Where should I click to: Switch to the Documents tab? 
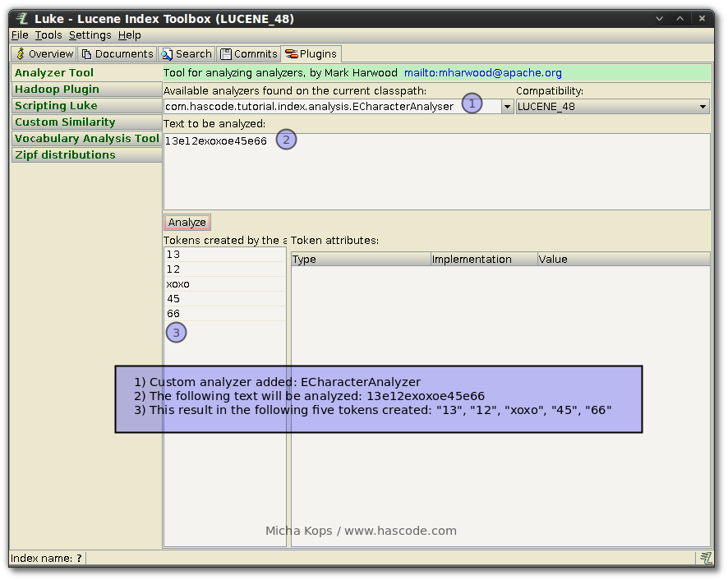point(117,54)
